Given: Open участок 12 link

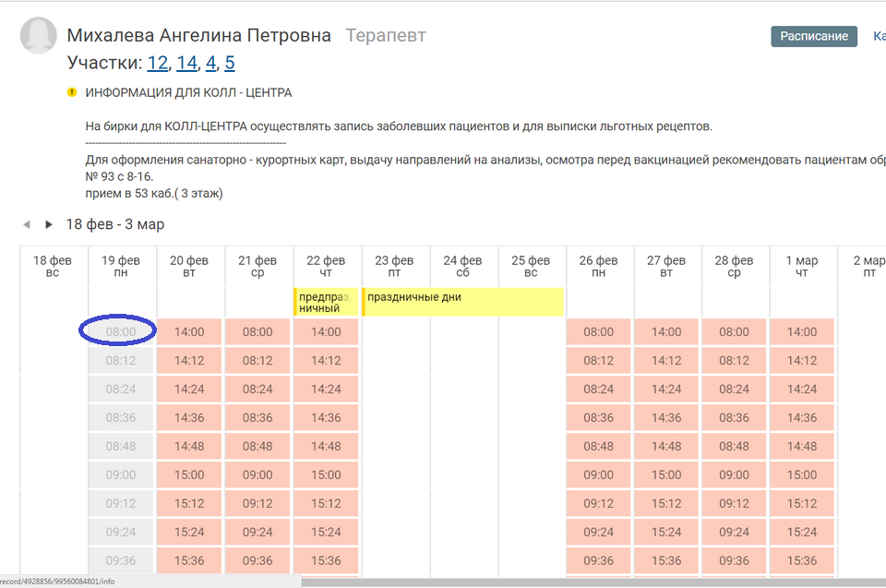Looking at the screenshot, I should click(x=157, y=63).
